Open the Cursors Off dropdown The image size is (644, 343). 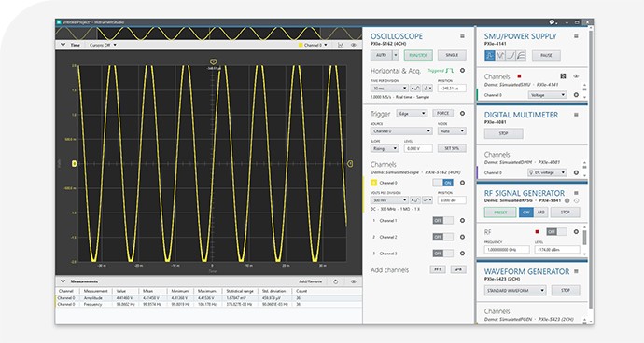click(x=103, y=45)
